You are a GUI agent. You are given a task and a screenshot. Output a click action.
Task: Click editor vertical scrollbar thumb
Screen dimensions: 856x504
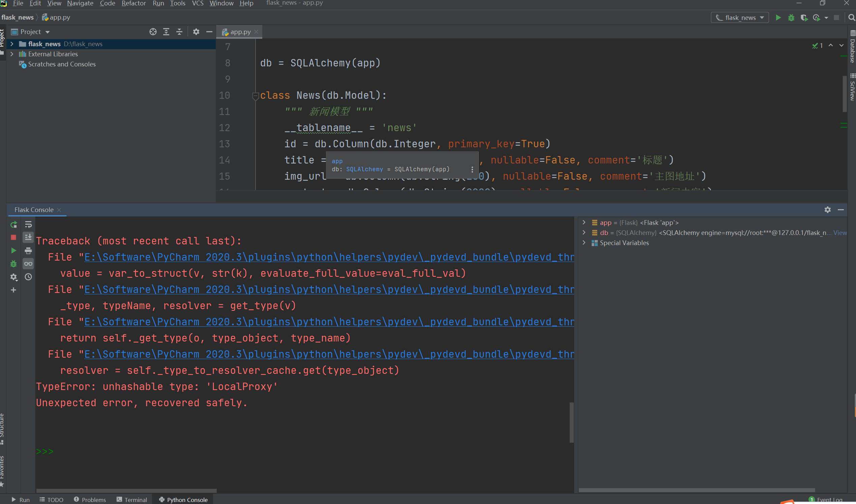pyautogui.click(x=845, y=94)
